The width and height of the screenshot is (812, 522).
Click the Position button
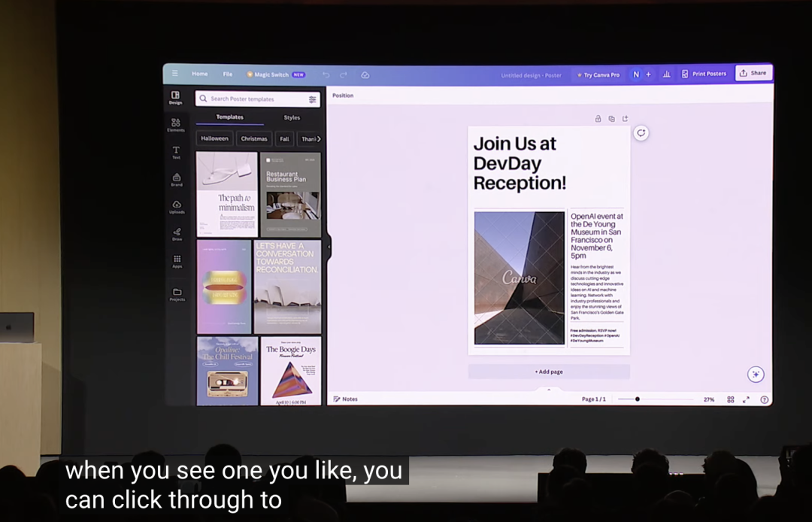tap(343, 96)
